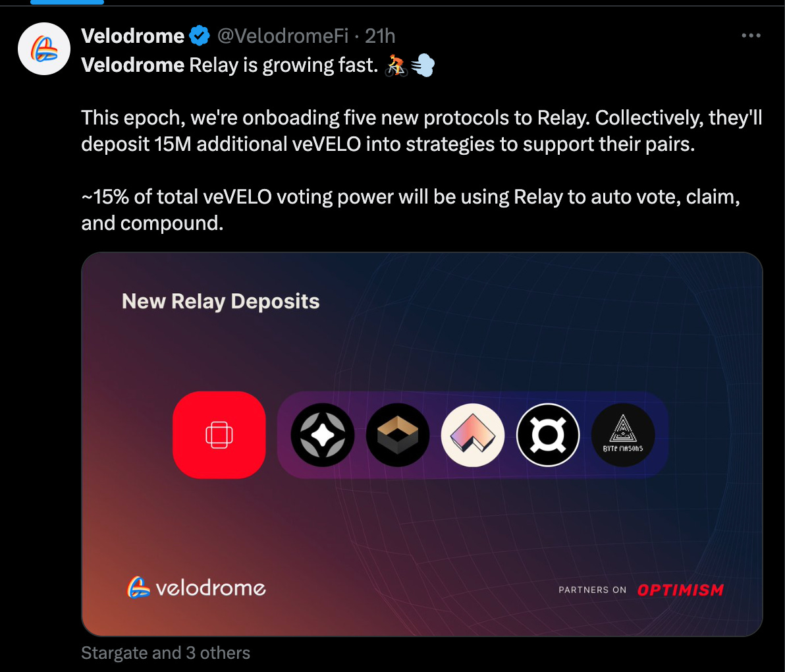Click the red OPTIMISM logo text
This screenshot has width=785, height=672.
pos(680,590)
